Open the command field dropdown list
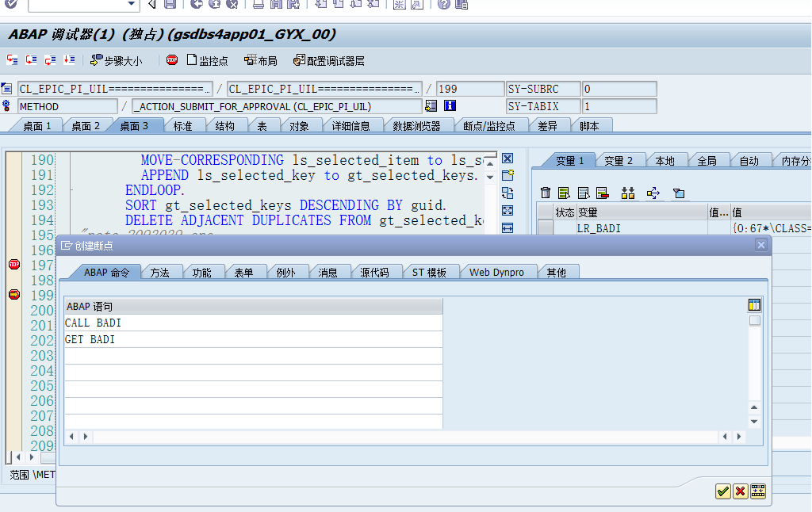Image resolution: width=812 pixels, height=512 pixels. point(131,6)
